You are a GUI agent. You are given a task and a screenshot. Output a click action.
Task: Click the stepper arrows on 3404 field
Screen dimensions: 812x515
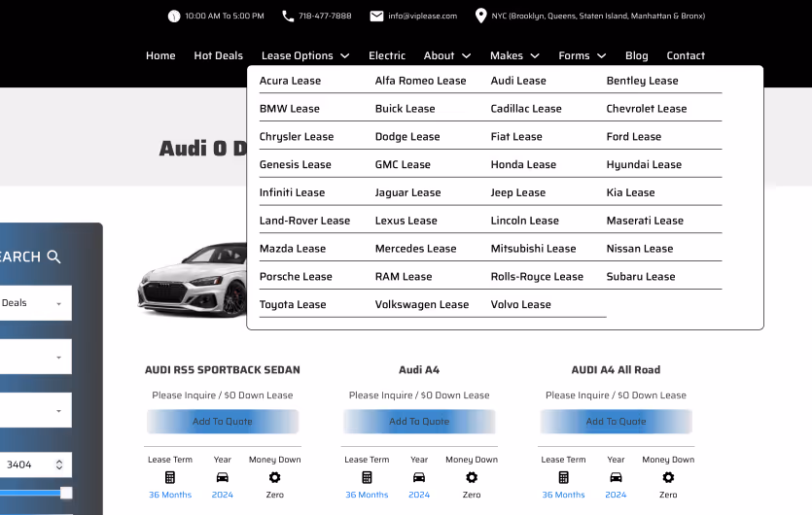tap(59, 464)
